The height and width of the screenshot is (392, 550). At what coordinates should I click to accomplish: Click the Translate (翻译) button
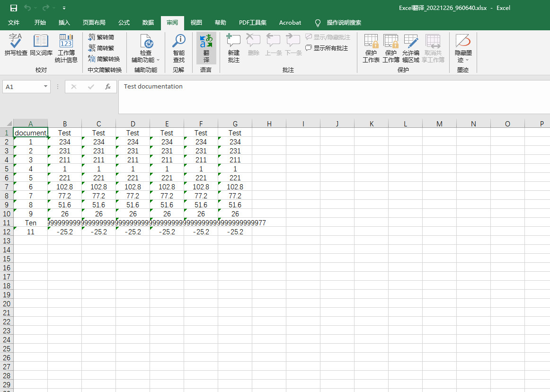pyautogui.click(x=206, y=48)
